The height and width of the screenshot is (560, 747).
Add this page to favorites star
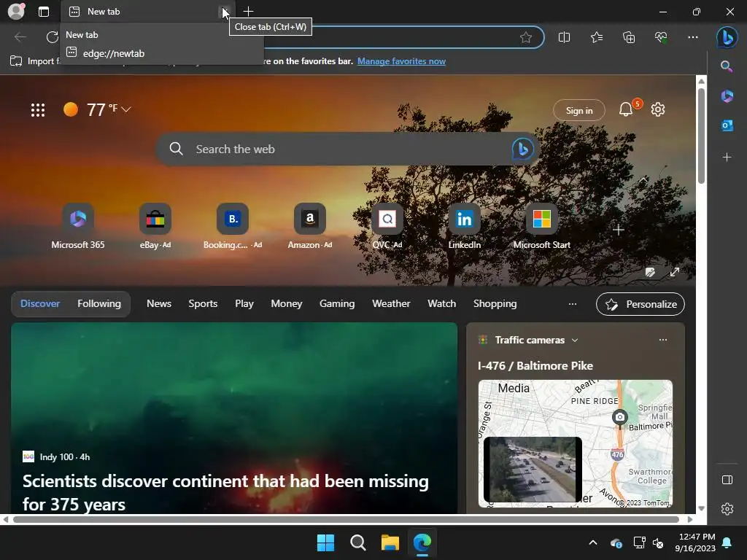click(526, 37)
